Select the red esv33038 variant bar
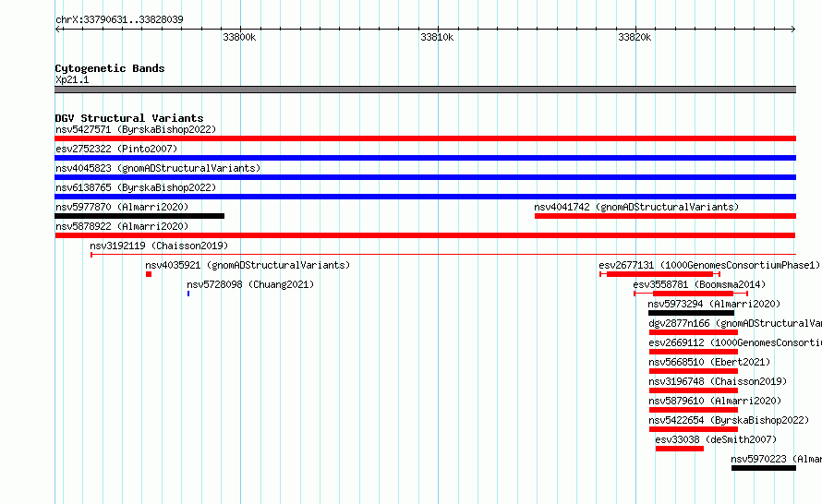The width and height of the screenshot is (822, 504). pos(680,449)
